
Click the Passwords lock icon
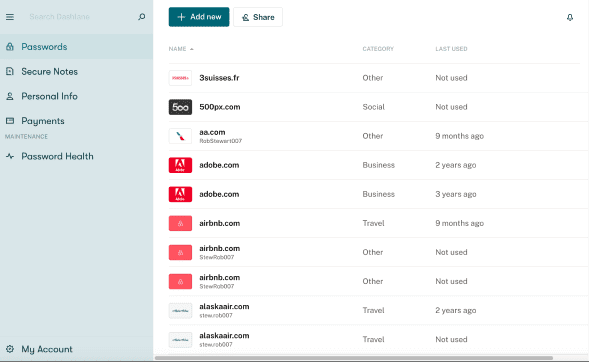(x=10, y=47)
